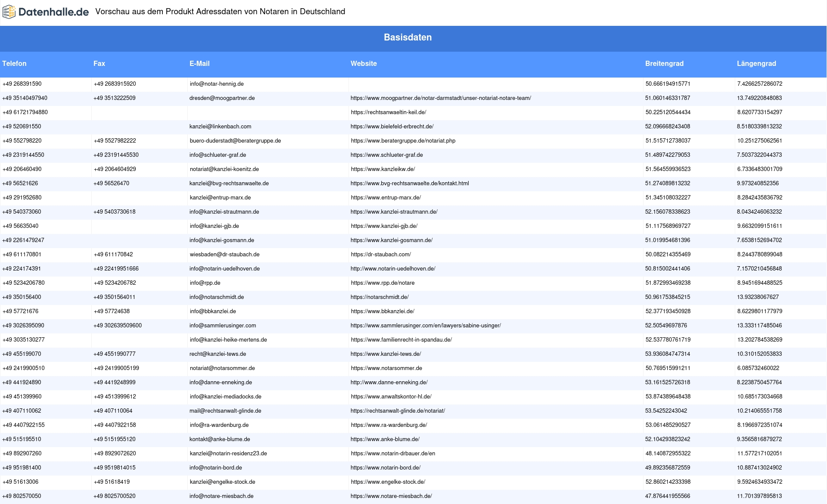Click the E-Mail column header
Viewport: 827px width, 504px height.
[x=199, y=63]
